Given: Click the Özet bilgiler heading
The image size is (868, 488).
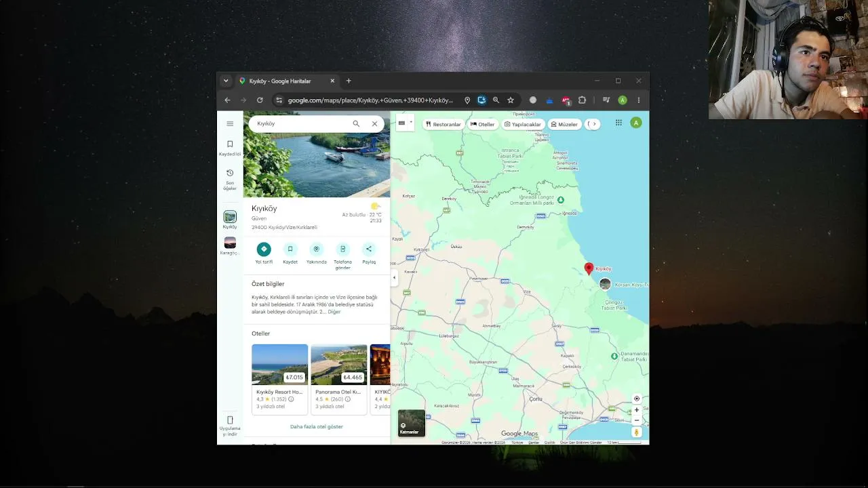Looking at the screenshot, I should 268,284.
